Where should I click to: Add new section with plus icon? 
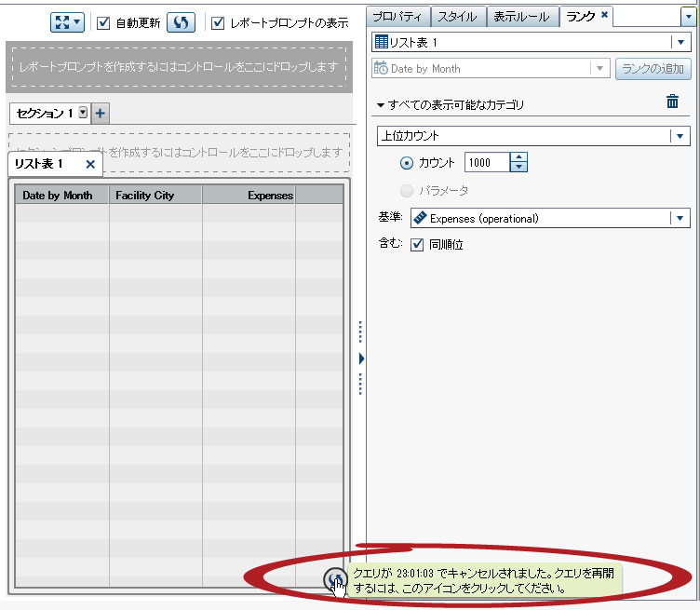point(101,113)
